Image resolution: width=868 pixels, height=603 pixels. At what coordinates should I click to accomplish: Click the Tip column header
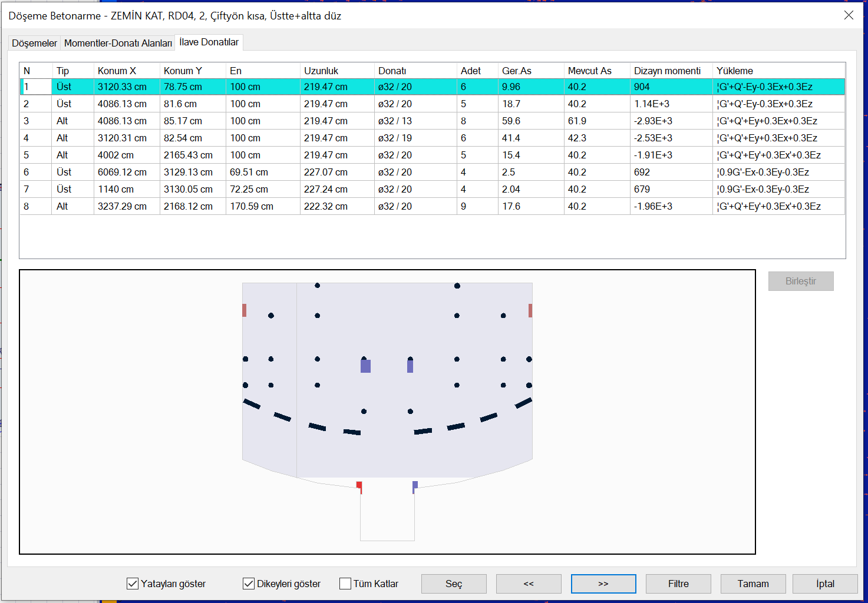[73, 71]
